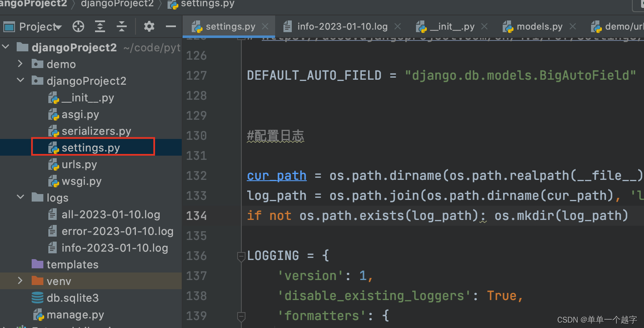
Task: Click the locate/select opened file target icon
Action: point(78,27)
